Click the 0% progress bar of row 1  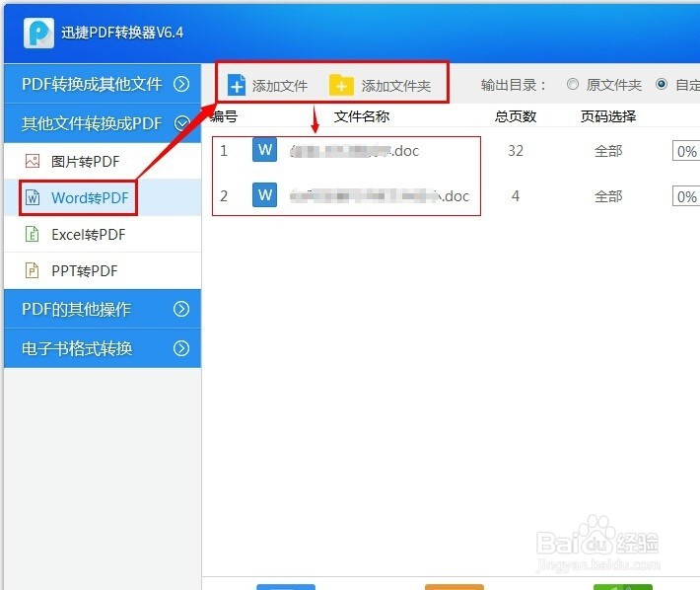point(686,151)
